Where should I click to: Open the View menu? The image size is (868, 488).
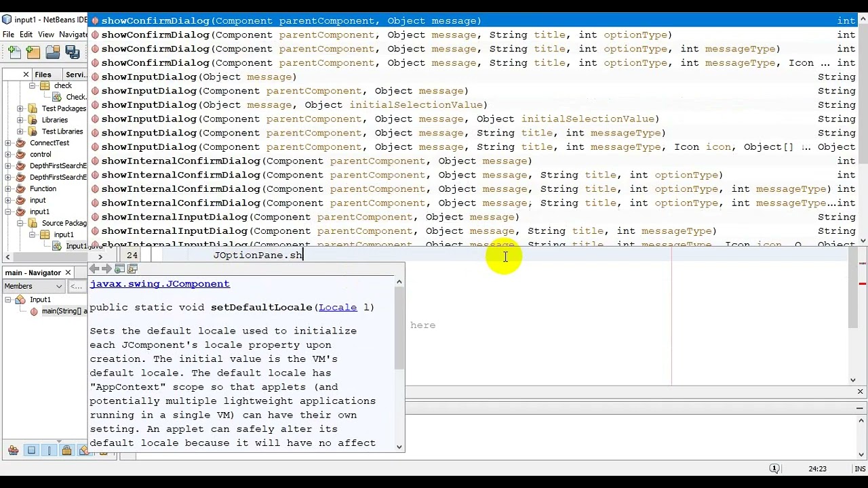[x=46, y=35]
